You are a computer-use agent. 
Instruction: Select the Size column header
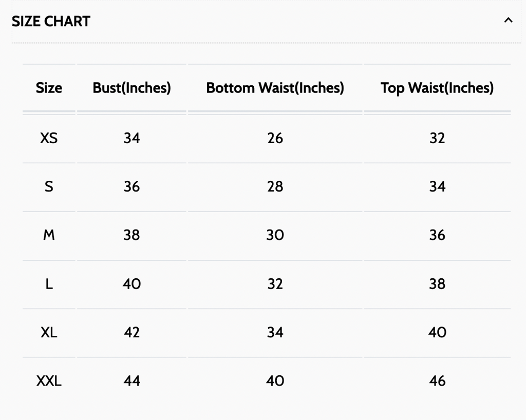point(49,88)
